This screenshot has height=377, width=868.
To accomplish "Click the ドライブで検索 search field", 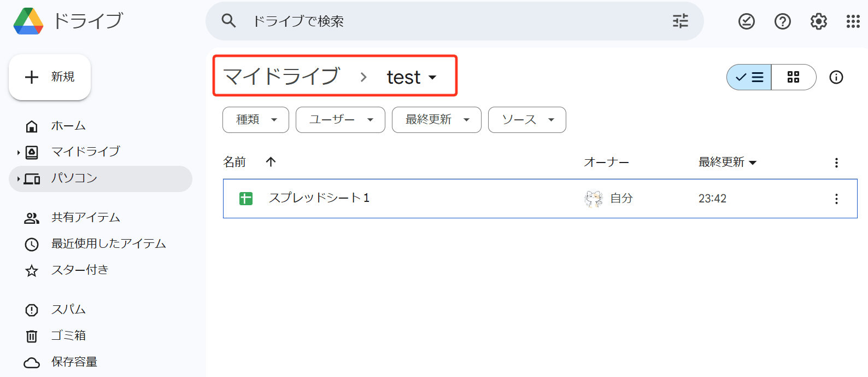I will (x=455, y=21).
